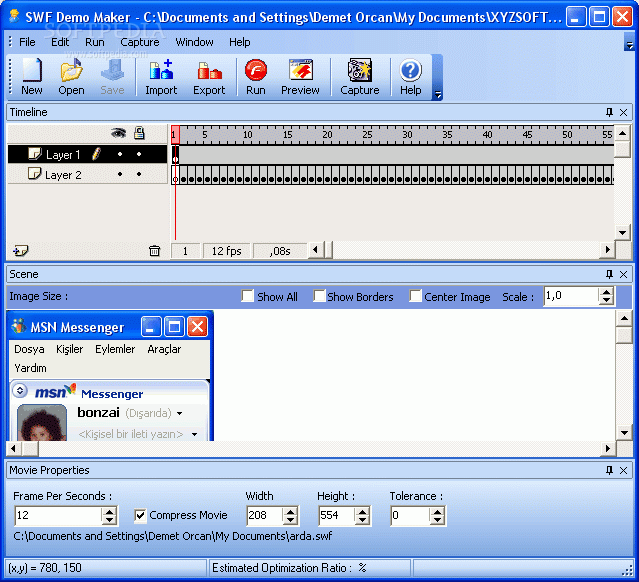The height and width of the screenshot is (582, 639).
Task: Click the Frame Per Seconds input field
Action: (58, 516)
